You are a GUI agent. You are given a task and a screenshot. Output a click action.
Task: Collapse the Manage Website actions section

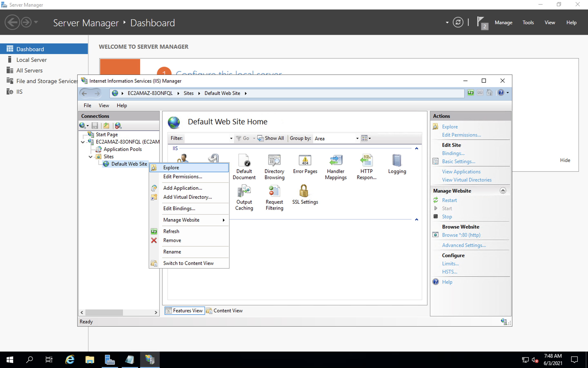503,191
